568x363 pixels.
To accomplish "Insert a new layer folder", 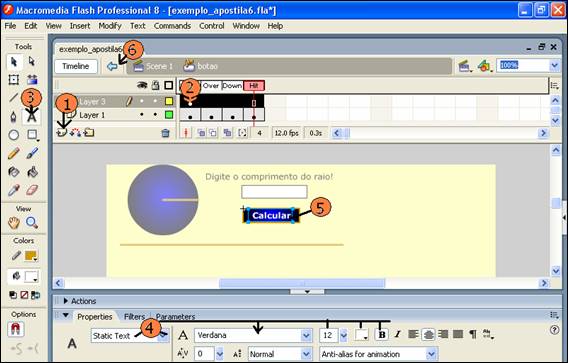I will 89,133.
